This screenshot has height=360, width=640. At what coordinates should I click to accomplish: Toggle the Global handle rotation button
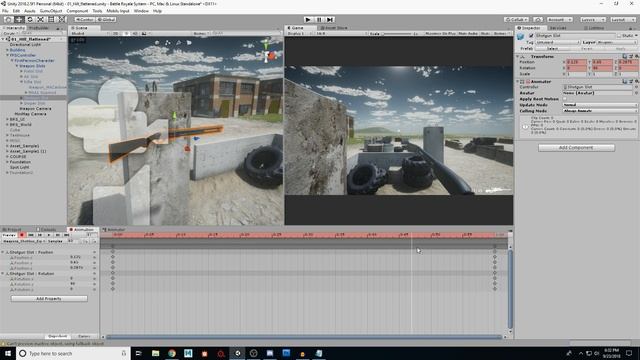pos(106,20)
